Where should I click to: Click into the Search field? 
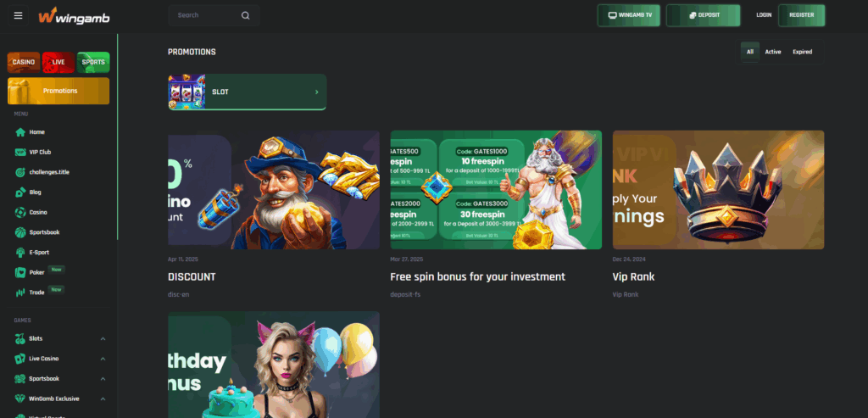[214, 15]
